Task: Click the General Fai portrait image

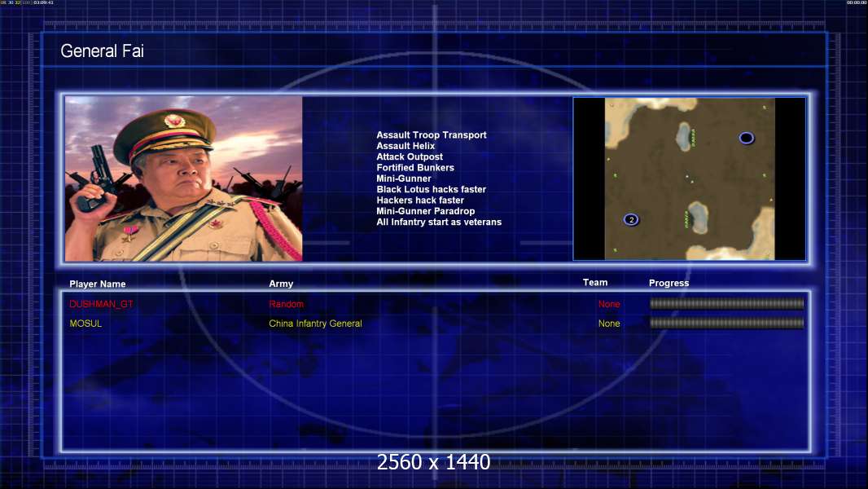Action: point(184,178)
